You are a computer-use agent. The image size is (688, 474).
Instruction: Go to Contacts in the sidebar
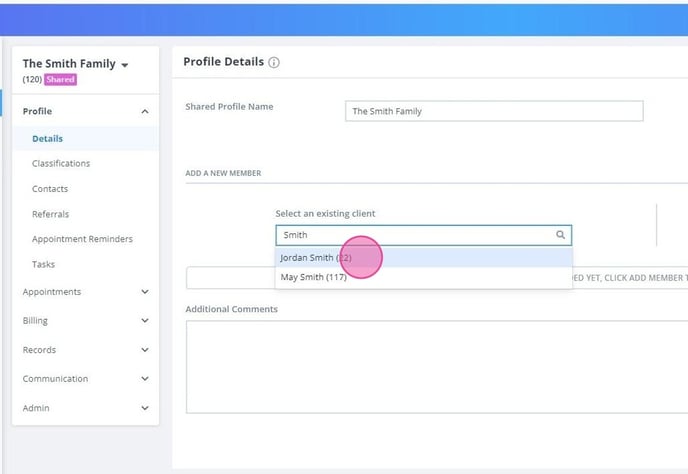coord(50,189)
